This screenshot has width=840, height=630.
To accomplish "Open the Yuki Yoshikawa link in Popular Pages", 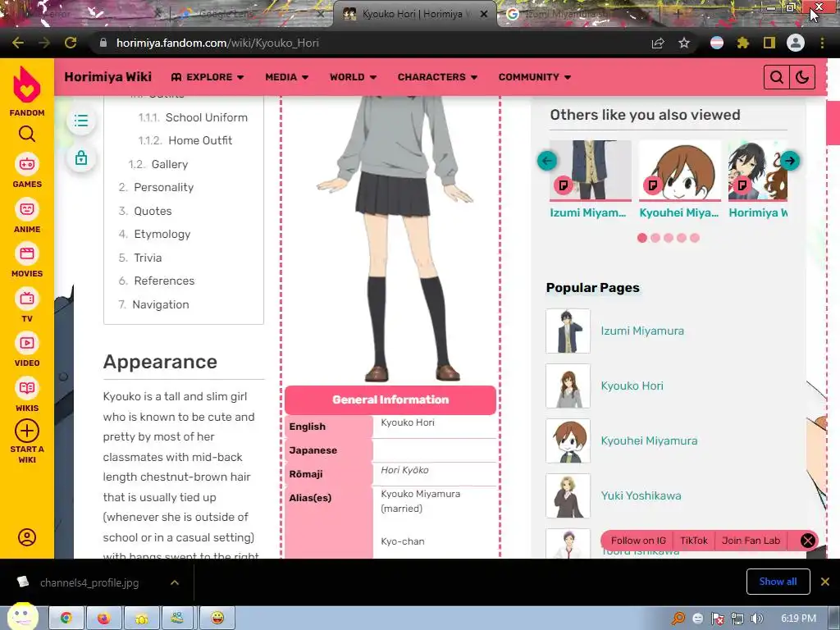I will pyautogui.click(x=641, y=495).
